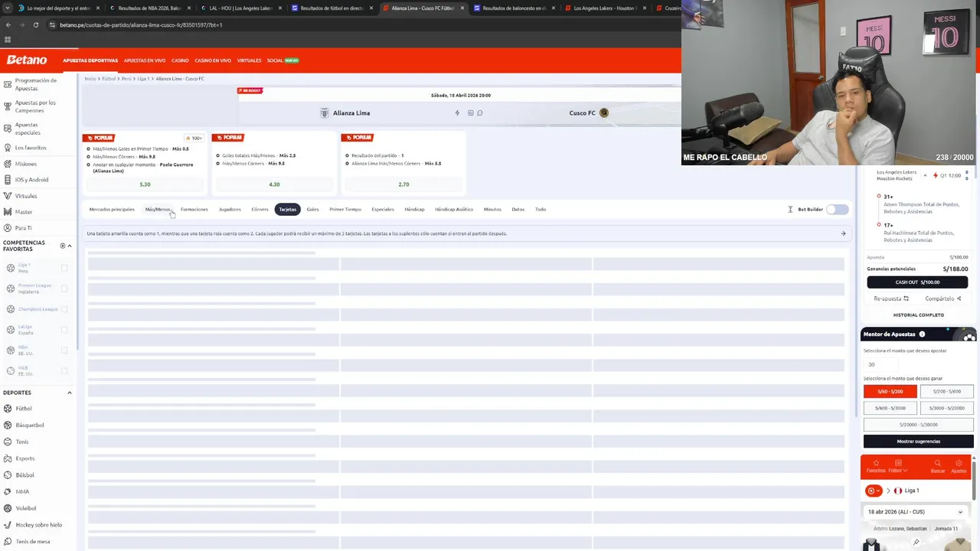Collapse the Competencias Favoritas section
This screenshot has height=551, width=980.
coord(70,246)
